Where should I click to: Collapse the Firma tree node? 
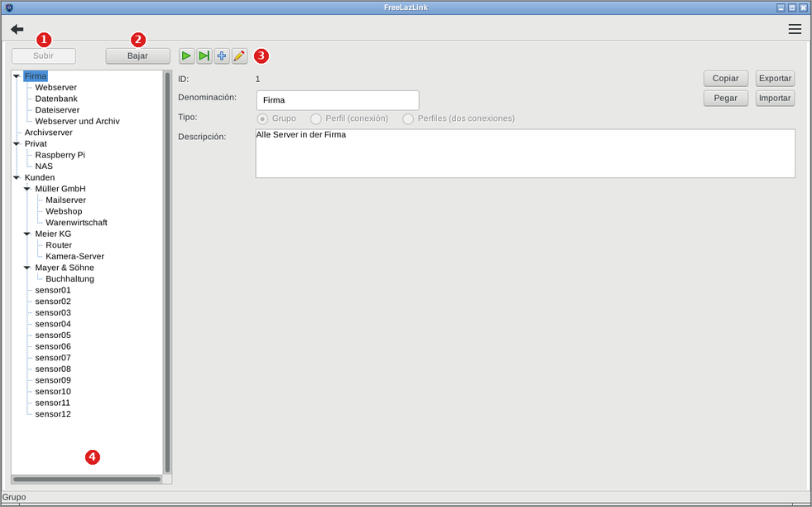(17, 76)
